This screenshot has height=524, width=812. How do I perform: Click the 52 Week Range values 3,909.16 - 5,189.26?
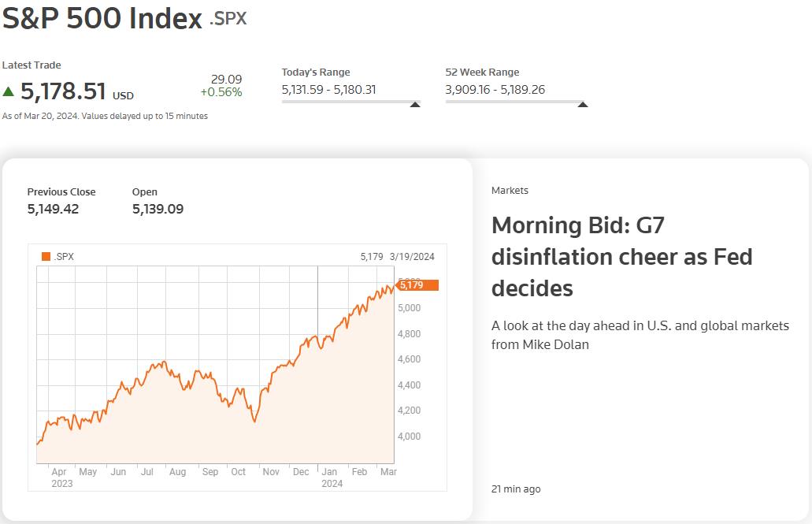click(495, 90)
